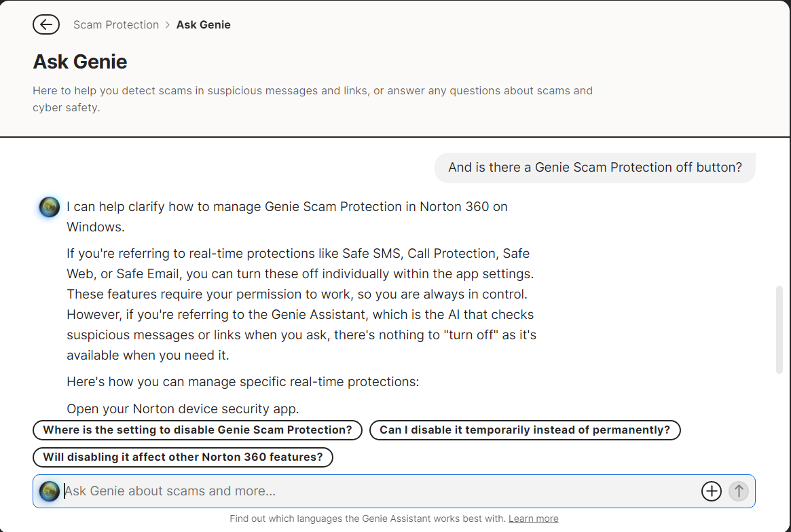Screen dimensions: 791x532
Task: Go to Scam Protection breadcrumb
Action: [116, 25]
